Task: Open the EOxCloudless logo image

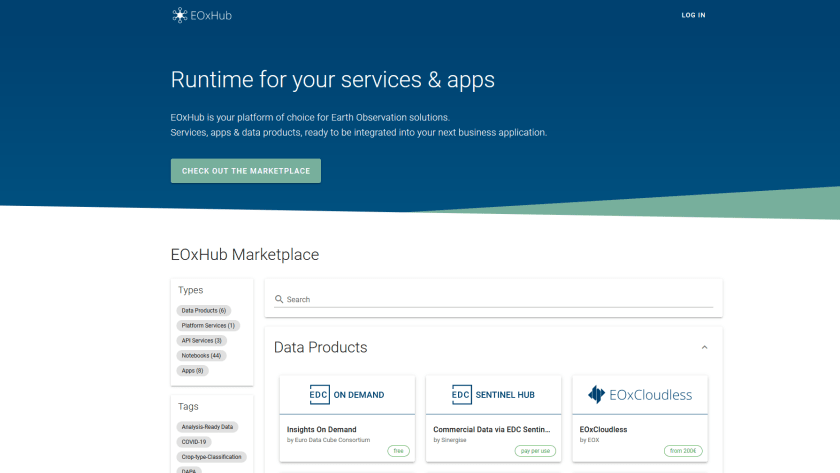Action: click(640, 395)
